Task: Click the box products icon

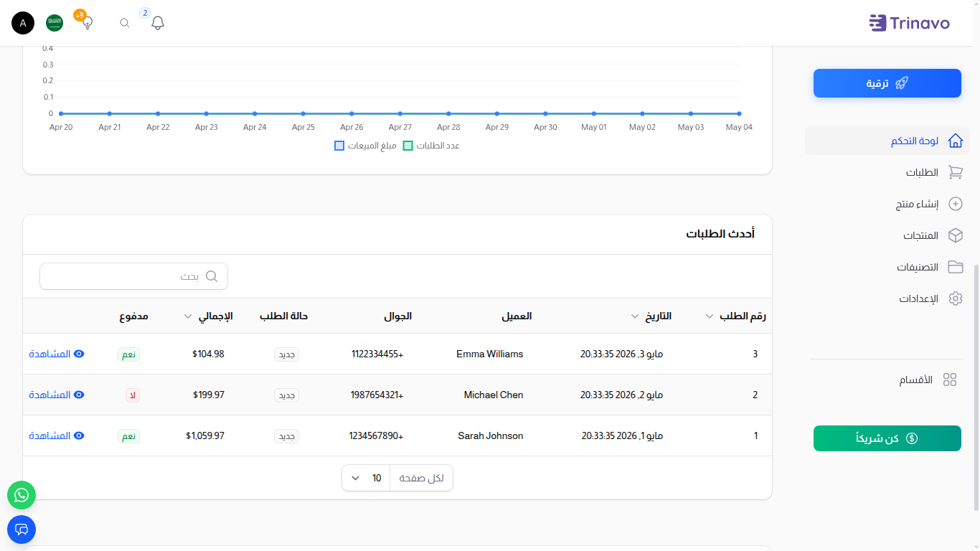Action: pos(956,235)
